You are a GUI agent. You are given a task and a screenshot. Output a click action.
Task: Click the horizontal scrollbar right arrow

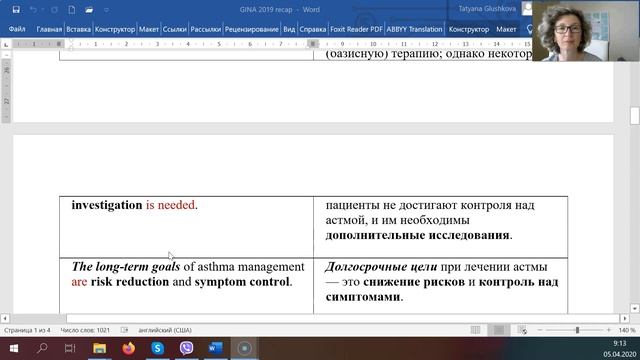coord(625,318)
